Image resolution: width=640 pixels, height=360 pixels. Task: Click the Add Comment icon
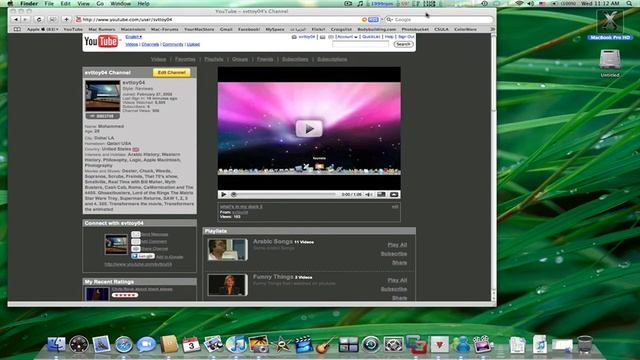(136, 242)
